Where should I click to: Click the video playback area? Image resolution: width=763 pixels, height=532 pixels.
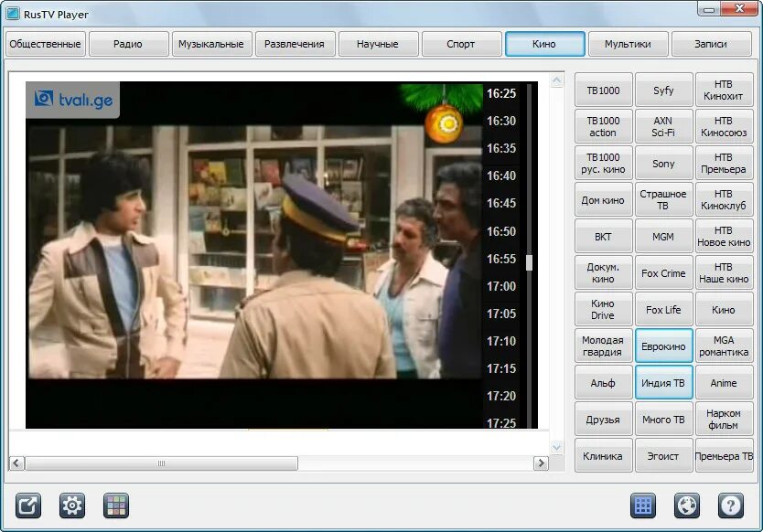pyautogui.click(x=254, y=253)
